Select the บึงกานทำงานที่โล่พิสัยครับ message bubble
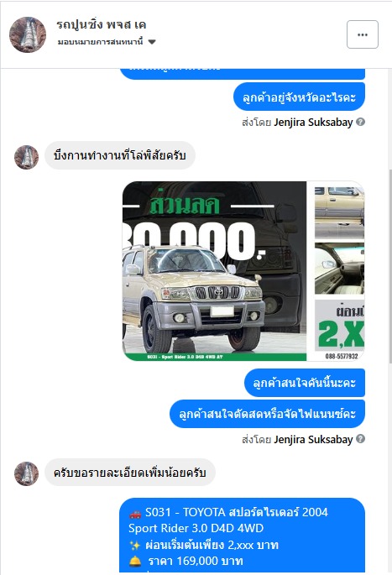This screenshot has width=392, height=575. click(x=120, y=155)
